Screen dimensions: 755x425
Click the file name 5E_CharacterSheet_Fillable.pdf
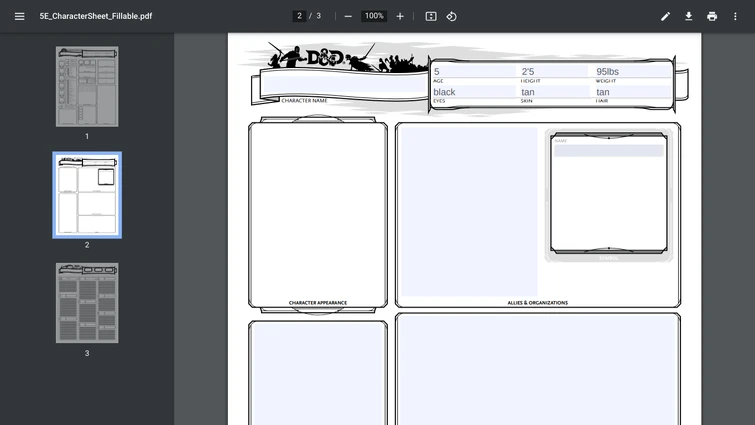point(96,16)
